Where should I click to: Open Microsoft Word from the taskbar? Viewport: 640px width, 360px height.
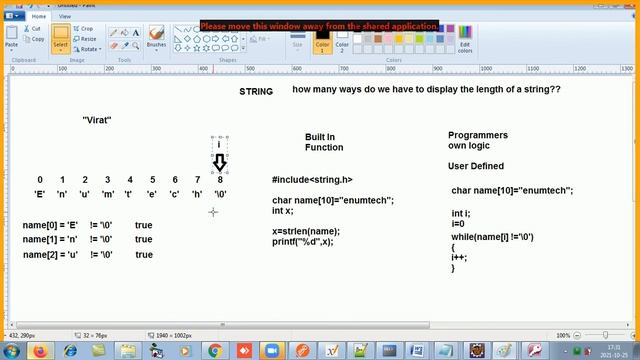[x=417, y=351]
